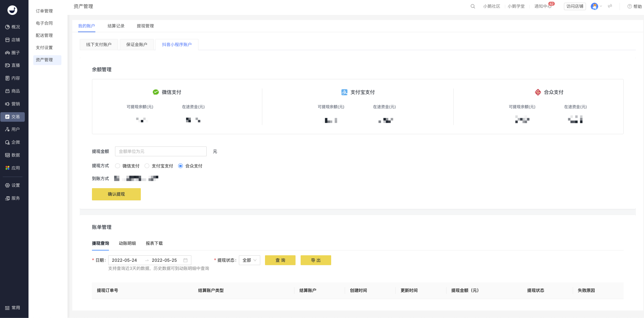The width and height of the screenshot is (644, 318).
Task: Open 概况 overview icon in sidebar
Action: click(7, 27)
